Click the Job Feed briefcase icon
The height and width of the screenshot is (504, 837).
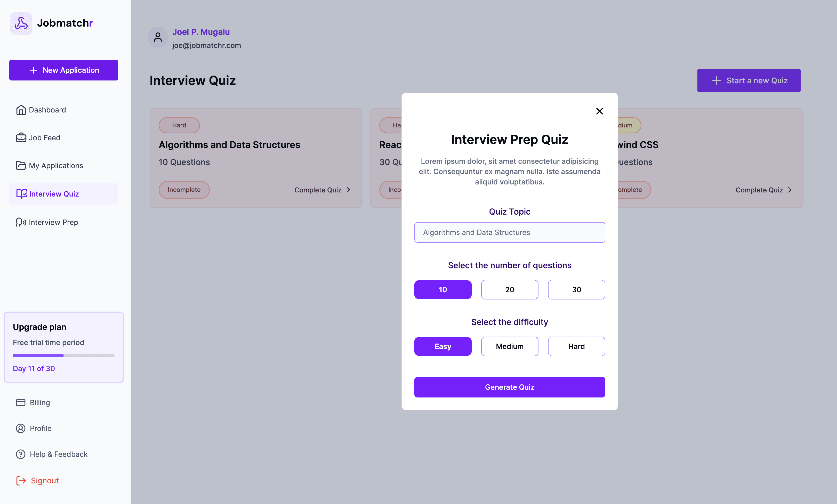tap(21, 137)
